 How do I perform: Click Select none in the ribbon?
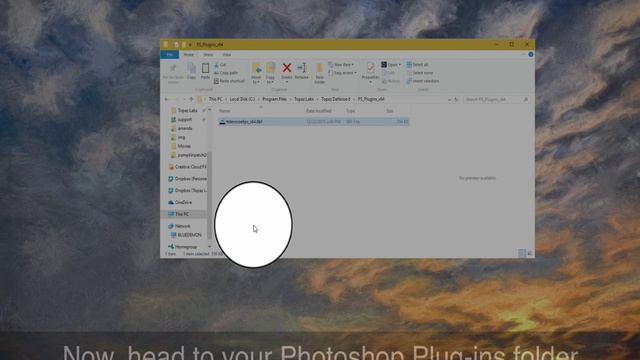(x=420, y=73)
